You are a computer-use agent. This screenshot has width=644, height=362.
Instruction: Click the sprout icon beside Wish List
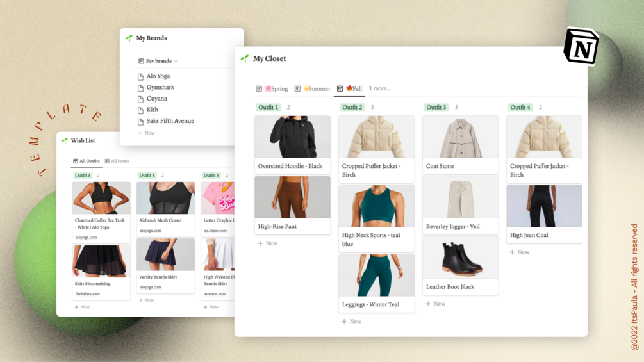click(x=65, y=140)
